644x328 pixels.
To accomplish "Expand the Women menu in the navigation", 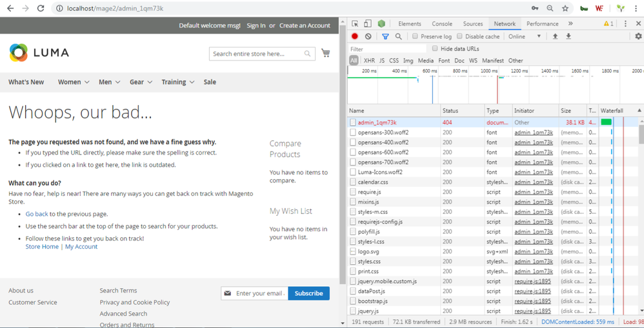I will (74, 82).
